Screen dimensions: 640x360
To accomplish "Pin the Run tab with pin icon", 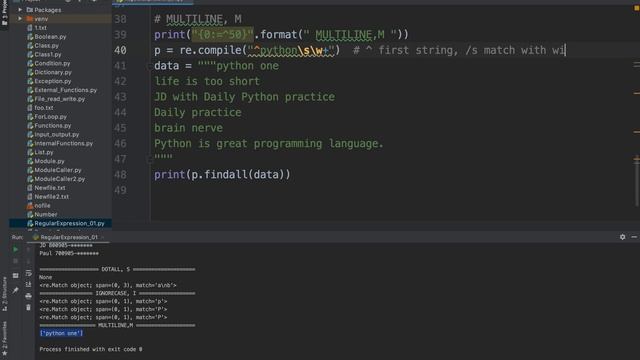I will pos(16,290).
